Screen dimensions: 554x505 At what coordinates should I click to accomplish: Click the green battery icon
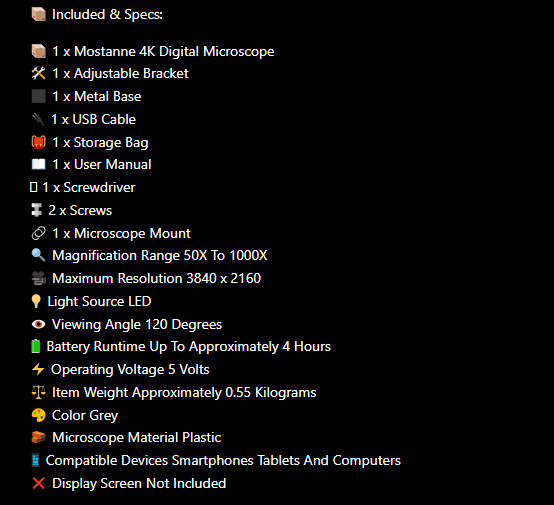point(36,346)
